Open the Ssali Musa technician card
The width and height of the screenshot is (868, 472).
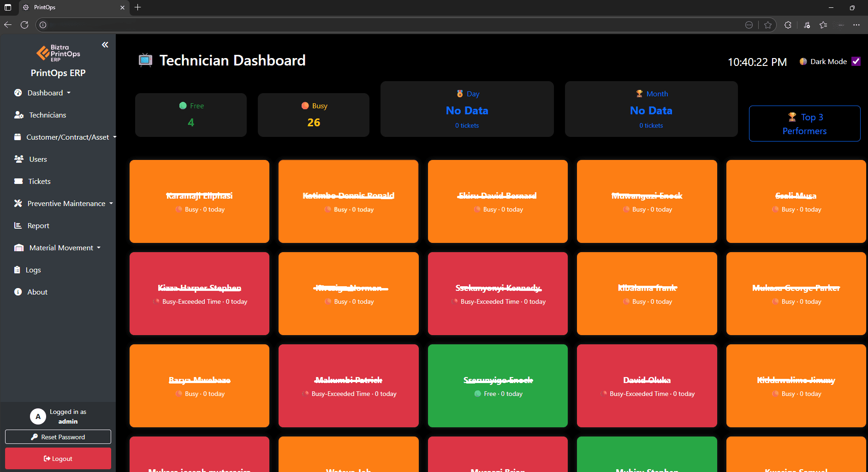click(796, 201)
